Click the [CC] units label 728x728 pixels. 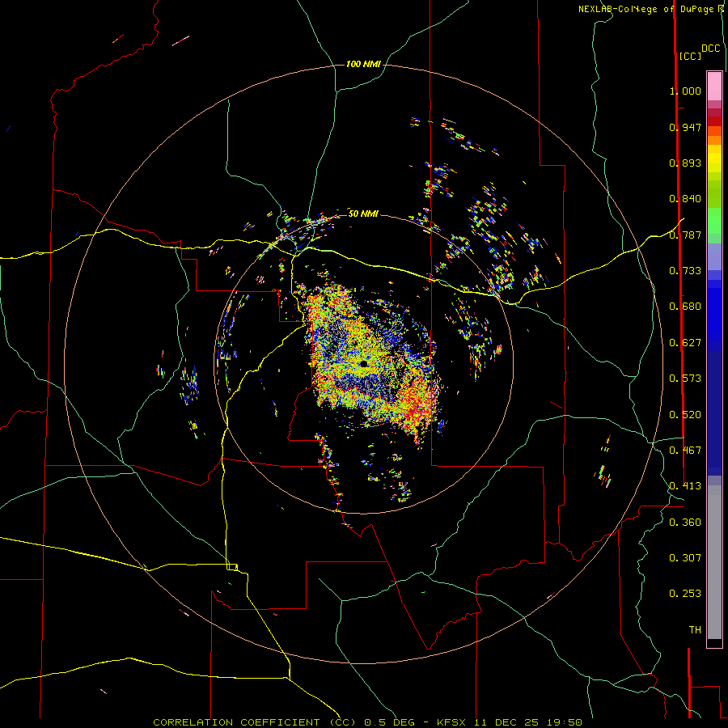point(690,56)
